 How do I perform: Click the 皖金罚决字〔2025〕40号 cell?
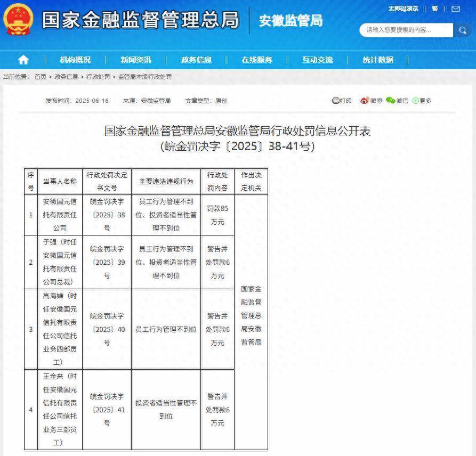click(107, 329)
